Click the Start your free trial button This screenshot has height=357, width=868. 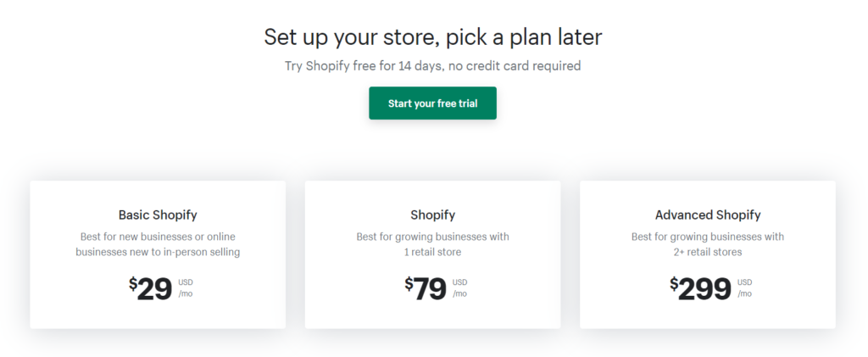click(x=432, y=103)
